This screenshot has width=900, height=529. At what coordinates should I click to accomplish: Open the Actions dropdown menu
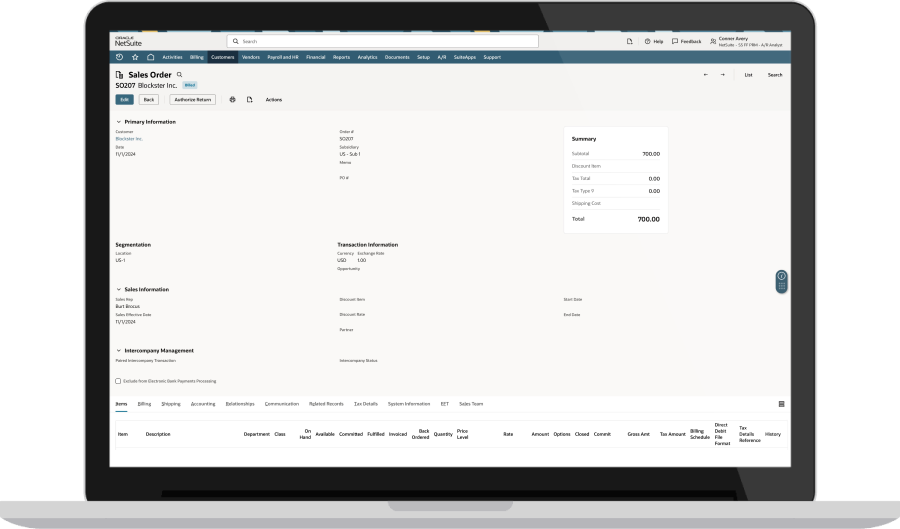coord(273,100)
